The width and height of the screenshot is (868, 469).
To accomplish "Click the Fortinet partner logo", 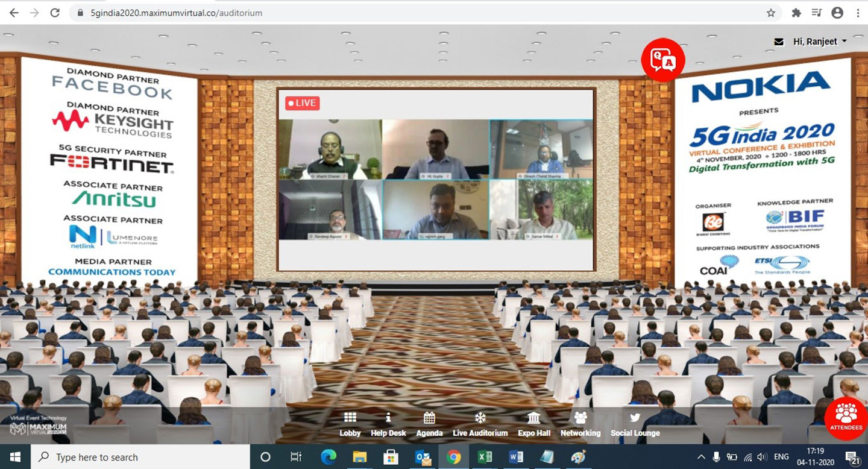I will coord(112,162).
